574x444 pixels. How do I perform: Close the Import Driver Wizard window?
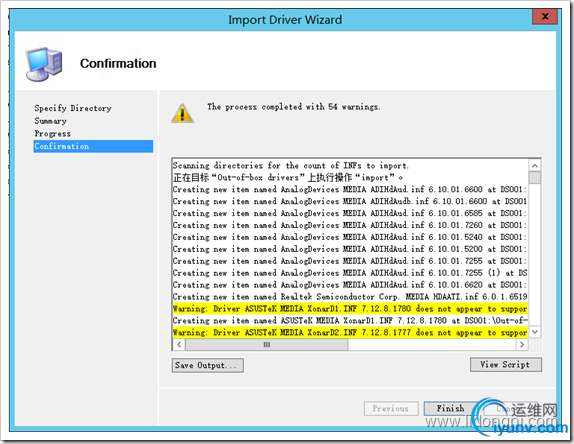(545, 16)
